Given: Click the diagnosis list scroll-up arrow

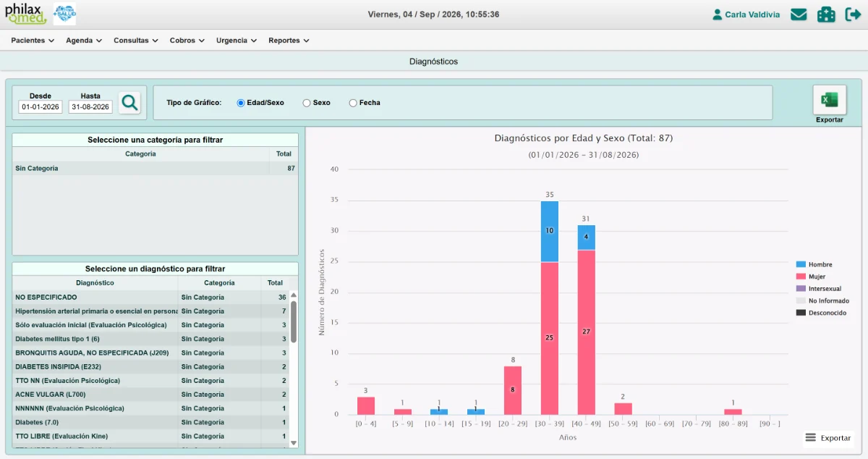Looking at the screenshot, I should point(294,295).
